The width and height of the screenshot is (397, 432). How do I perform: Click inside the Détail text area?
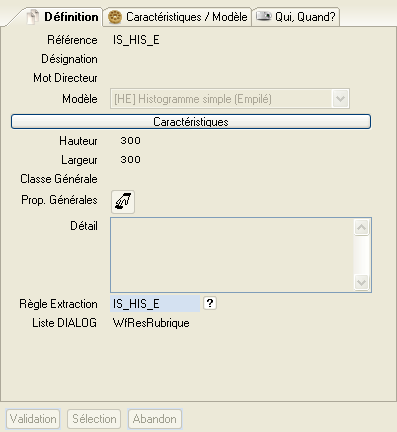(x=232, y=255)
